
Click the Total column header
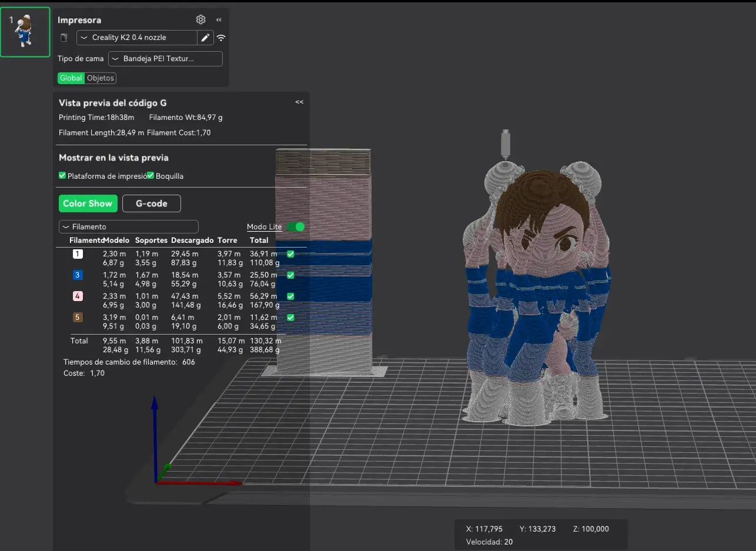click(x=259, y=241)
